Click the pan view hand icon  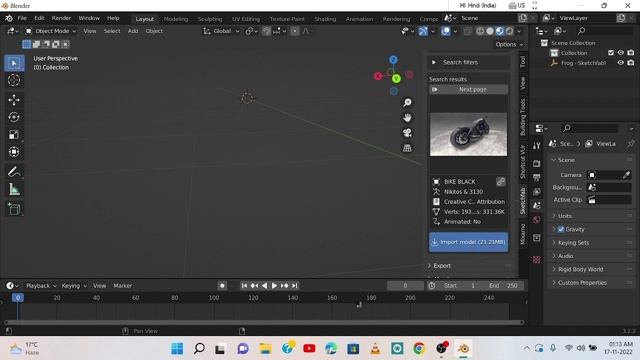click(407, 118)
